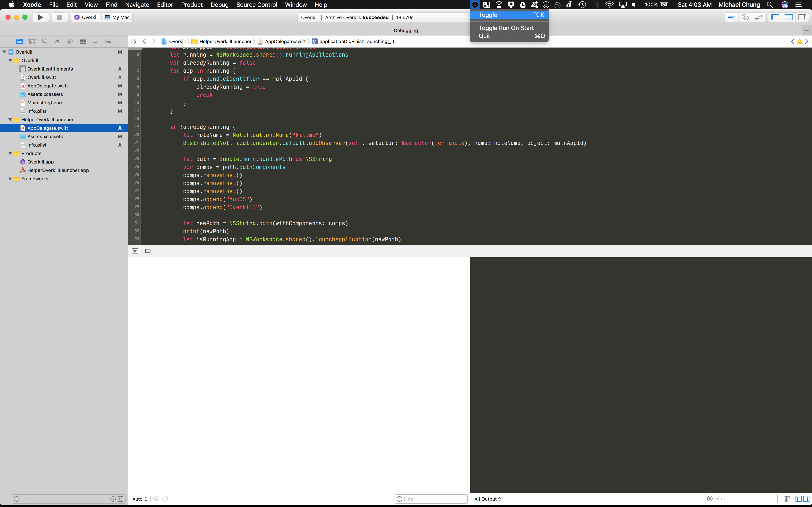Screen dimensions: 812x507
Task: Select the Project navigator folder icon
Action: click(x=19, y=41)
